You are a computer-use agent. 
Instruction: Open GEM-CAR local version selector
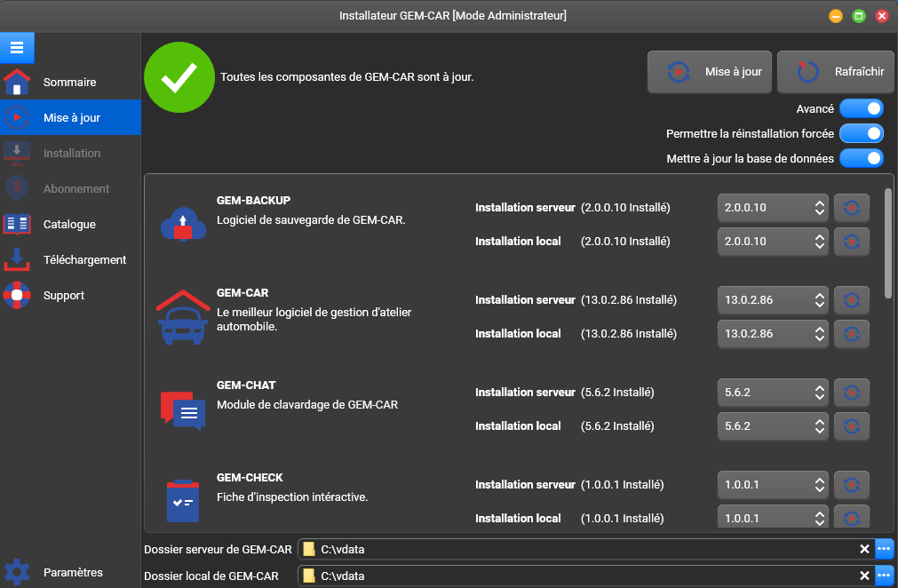tap(773, 333)
